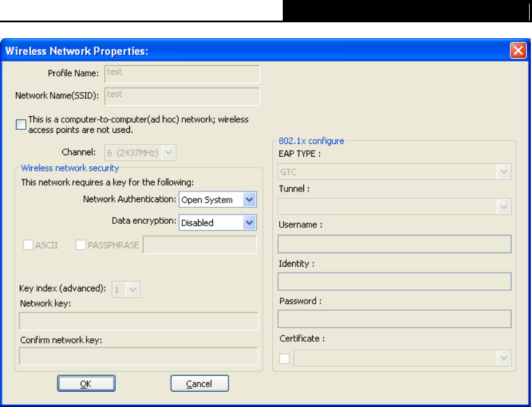This screenshot has height=407, width=532.
Task: Click into the Profile Name field
Action: (182, 74)
